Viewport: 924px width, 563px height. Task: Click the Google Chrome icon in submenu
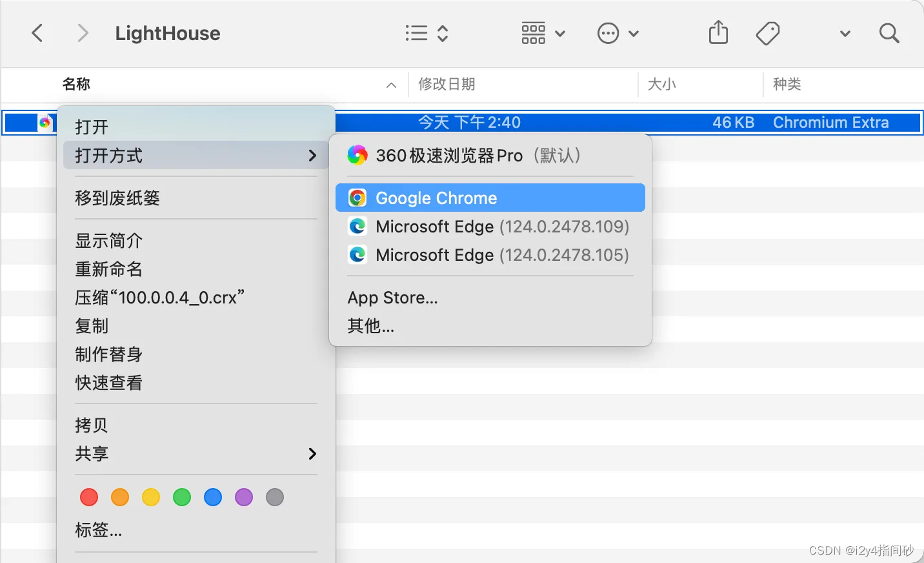(x=357, y=198)
